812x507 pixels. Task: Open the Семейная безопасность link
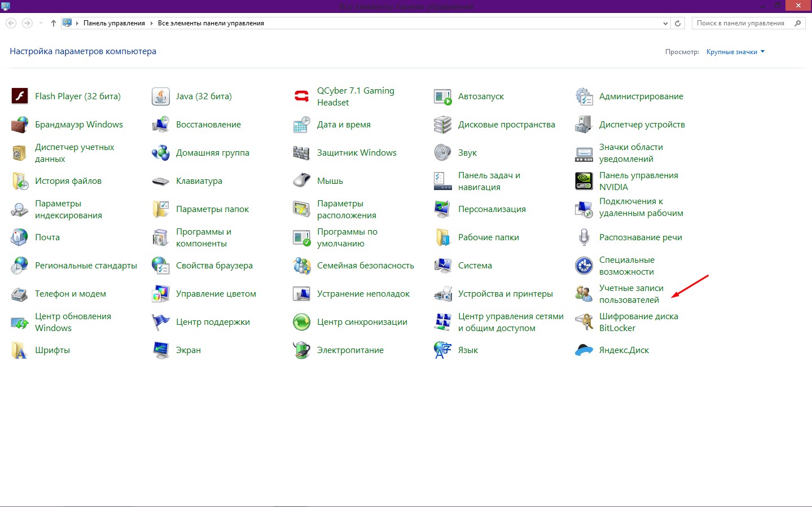(x=366, y=266)
